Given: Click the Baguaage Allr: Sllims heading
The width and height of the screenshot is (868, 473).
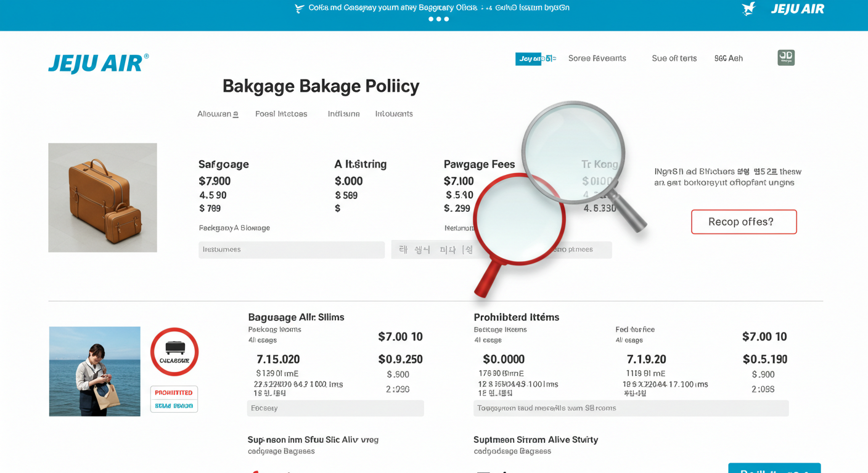Looking at the screenshot, I should (x=296, y=317).
